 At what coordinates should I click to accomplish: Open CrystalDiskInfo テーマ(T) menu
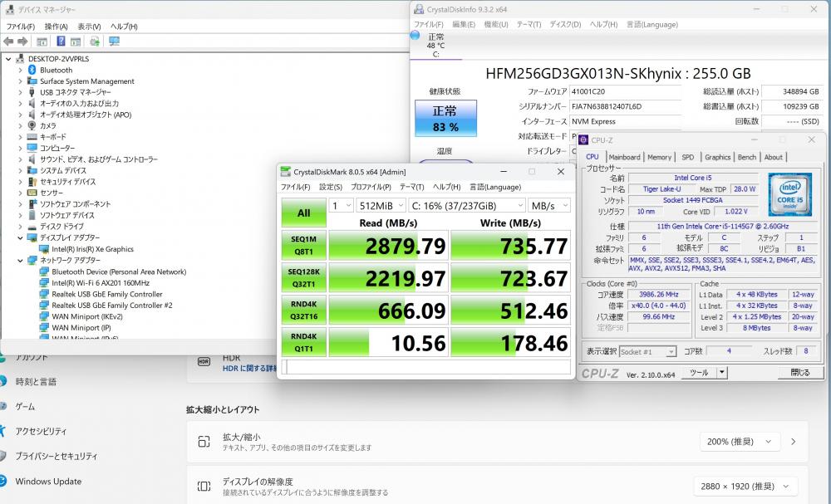pos(529,24)
